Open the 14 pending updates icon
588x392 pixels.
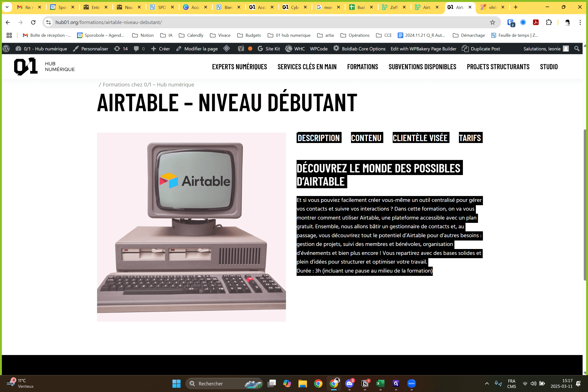[121, 49]
